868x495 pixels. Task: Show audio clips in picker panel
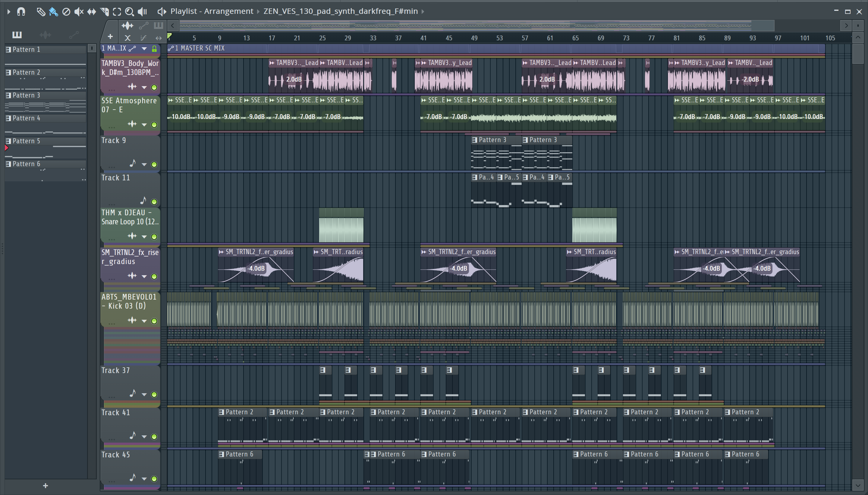[45, 34]
